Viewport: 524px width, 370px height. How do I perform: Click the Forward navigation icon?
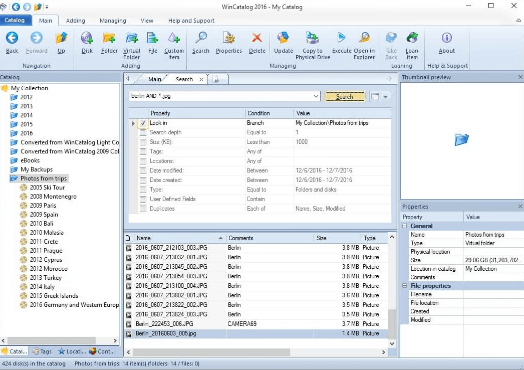pyautogui.click(x=36, y=42)
